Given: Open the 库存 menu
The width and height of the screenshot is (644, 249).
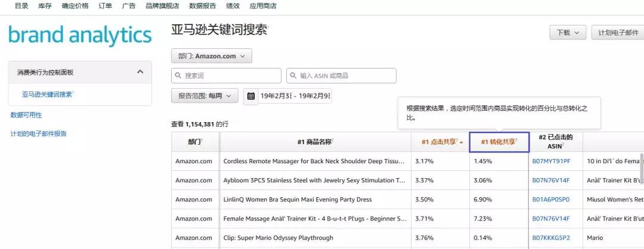Looking at the screenshot, I should 45,6.
